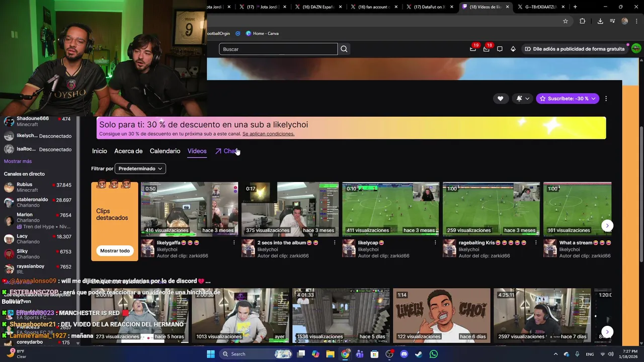Screen dimensions: 644x362
Task: Open options for ragebaiting Kris clip
Action: (536, 242)
